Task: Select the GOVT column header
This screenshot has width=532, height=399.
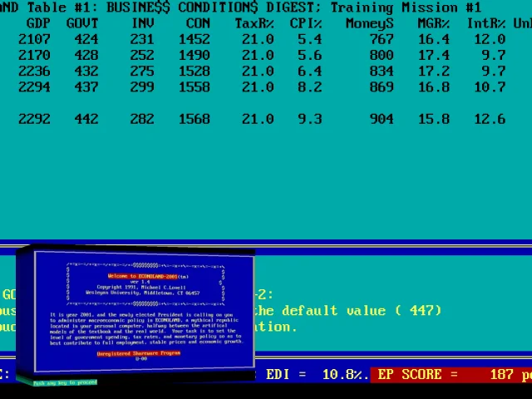Action: coord(82,23)
